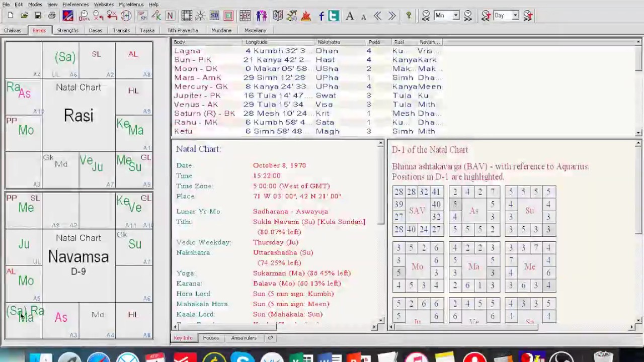This screenshot has height=362, width=644.
Task: Step time backward by Min clock icon
Action: (426, 16)
